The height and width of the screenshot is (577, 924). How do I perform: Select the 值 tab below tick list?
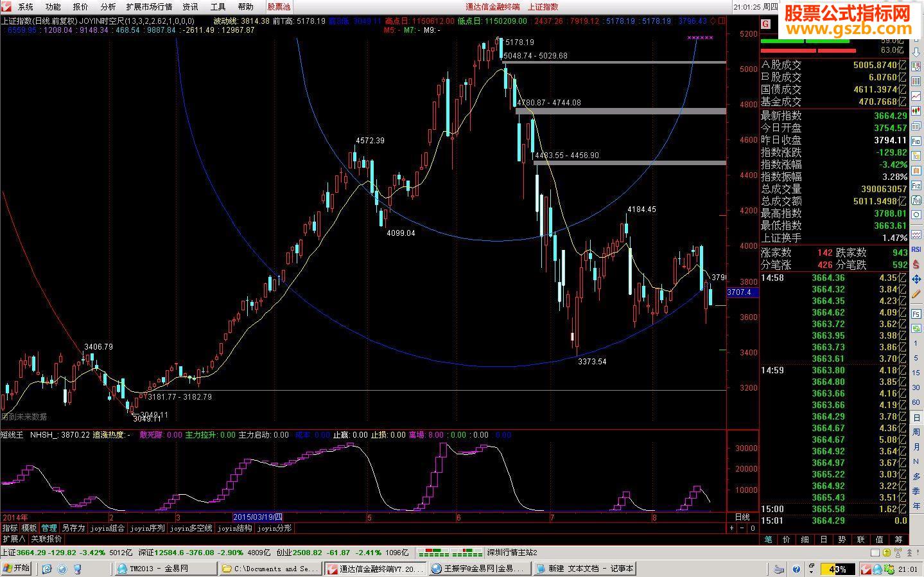tap(880, 540)
